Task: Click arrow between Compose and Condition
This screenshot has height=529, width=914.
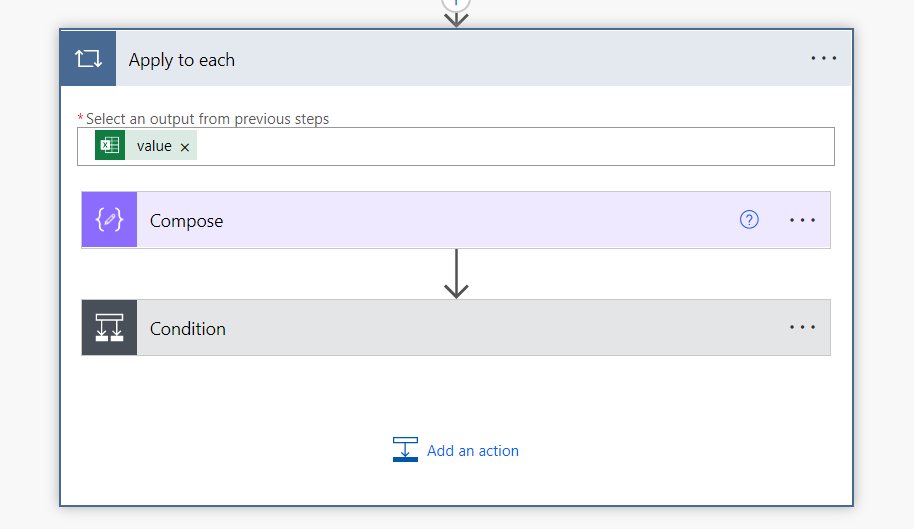Action: (x=456, y=274)
